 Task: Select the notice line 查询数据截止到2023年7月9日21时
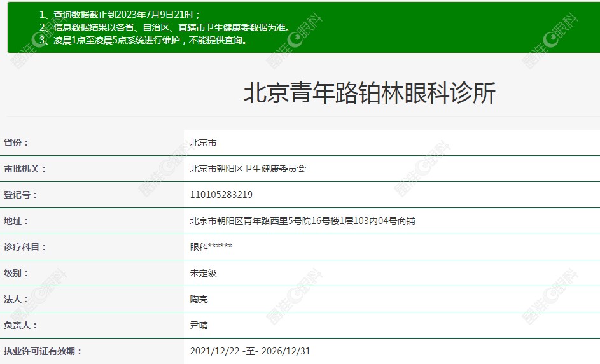[120, 15]
